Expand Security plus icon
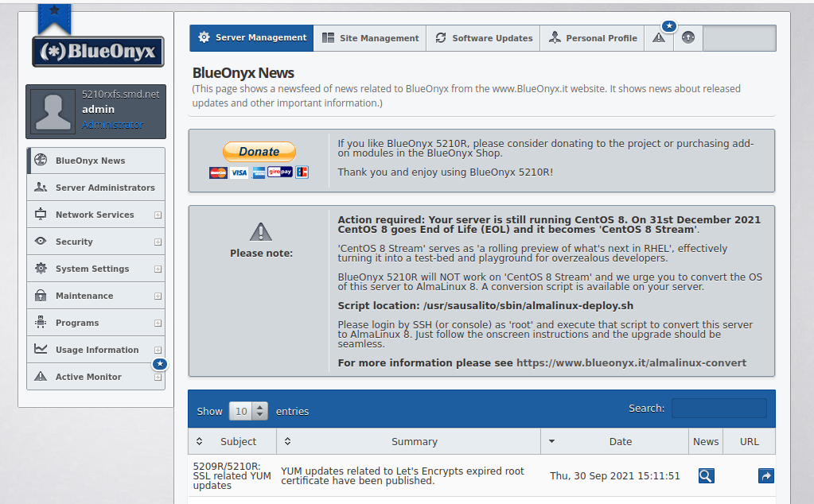Viewport: 814px width, 504px height. point(158,242)
